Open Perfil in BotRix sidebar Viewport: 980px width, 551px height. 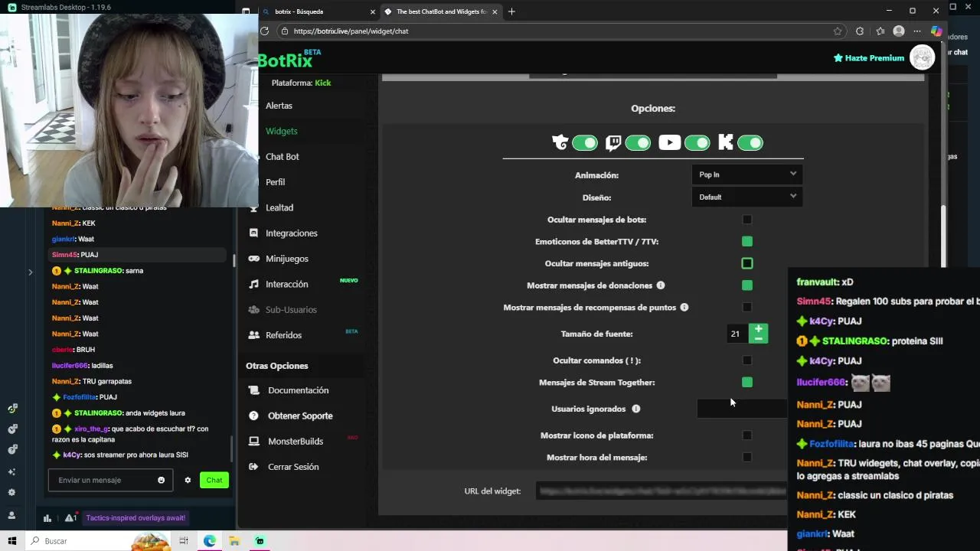(x=275, y=182)
